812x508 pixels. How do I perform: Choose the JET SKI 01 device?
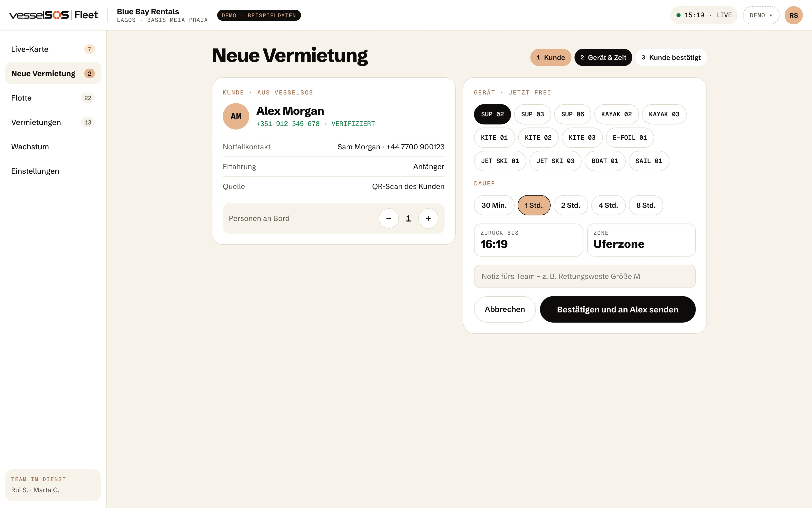click(500, 161)
